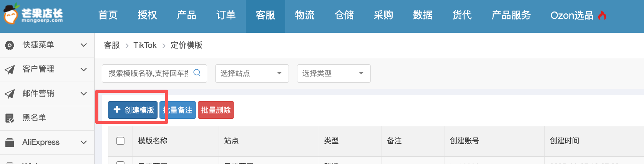
Task: Click the AliExpress folder icon
Action: (10, 143)
